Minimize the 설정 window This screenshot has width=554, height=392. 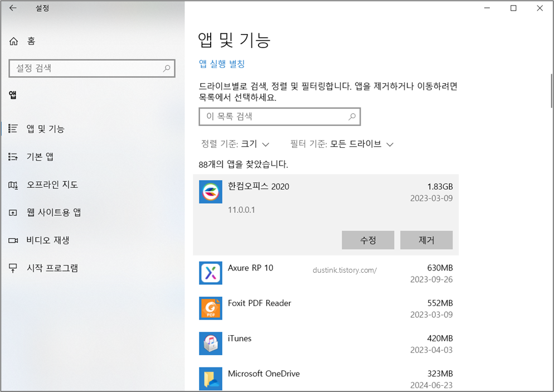coord(487,8)
